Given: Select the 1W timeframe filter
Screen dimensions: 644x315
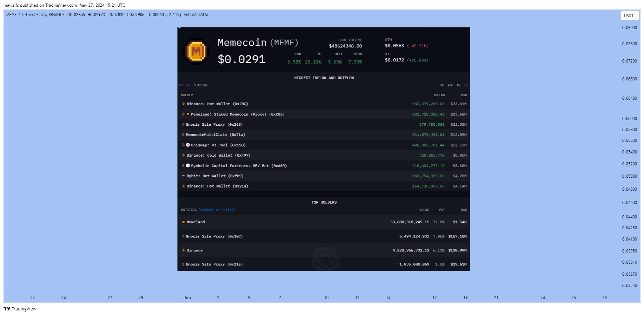Looking at the screenshot, I should point(458,85).
